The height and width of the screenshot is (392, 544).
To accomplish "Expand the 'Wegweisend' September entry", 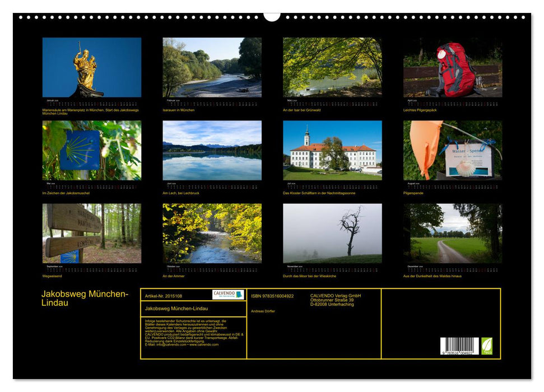I will pos(53,276).
